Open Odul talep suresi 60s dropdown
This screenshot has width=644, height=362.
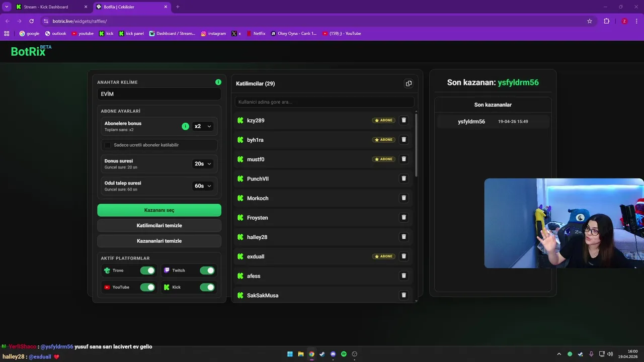pos(203,186)
